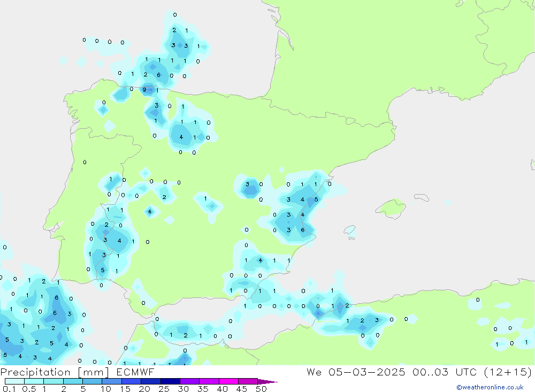
Task: Click the '30' legend scale label
Action: click(184, 389)
